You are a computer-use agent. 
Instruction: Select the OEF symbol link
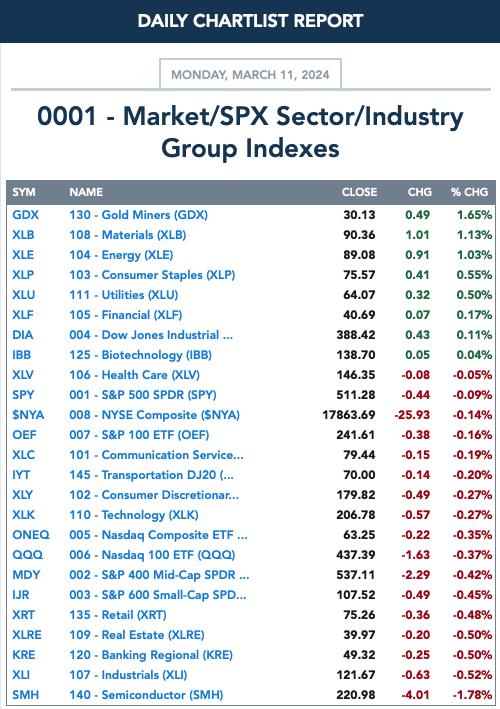point(24,435)
